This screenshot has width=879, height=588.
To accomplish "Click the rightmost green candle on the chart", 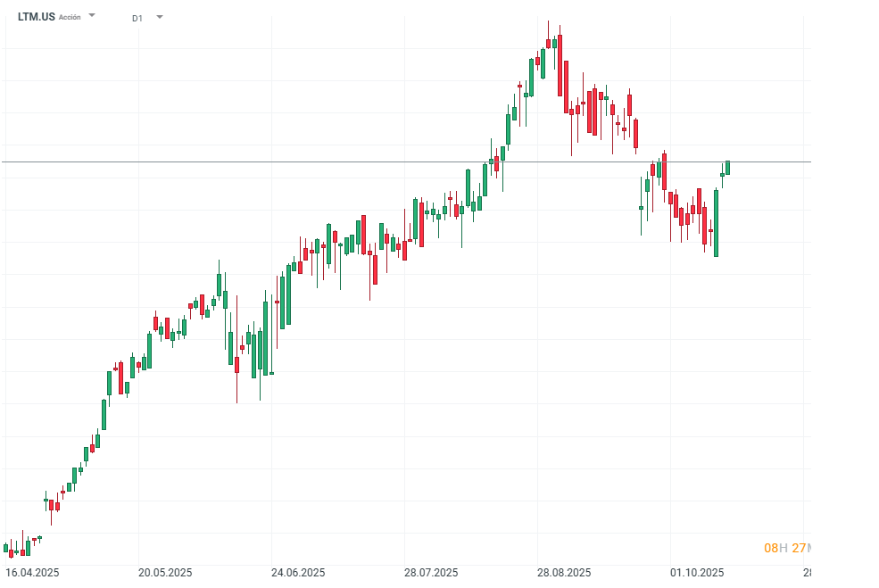I will pyautogui.click(x=728, y=168).
